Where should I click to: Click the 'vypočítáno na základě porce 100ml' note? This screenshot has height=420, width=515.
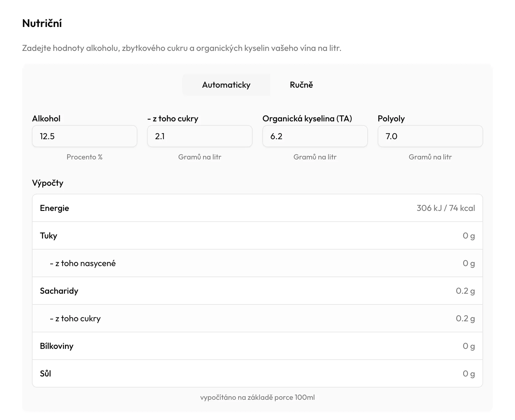coord(257,397)
